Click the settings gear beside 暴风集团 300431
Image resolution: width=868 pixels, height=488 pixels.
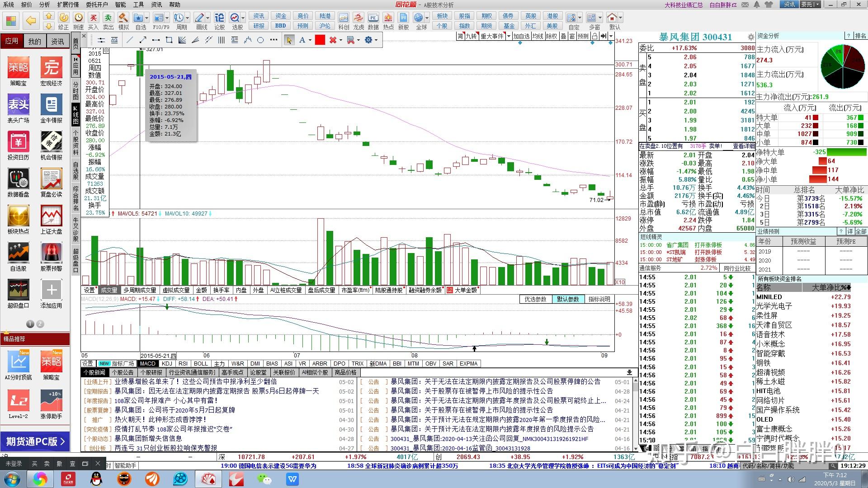751,37
